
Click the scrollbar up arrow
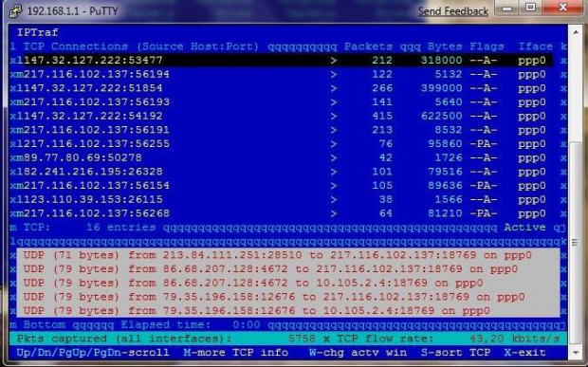(x=576, y=32)
